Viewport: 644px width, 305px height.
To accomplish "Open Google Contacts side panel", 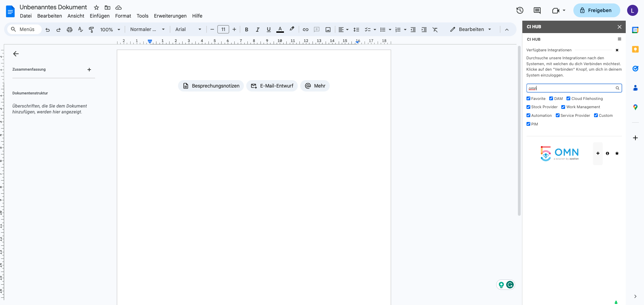I will pyautogui.click(x=635, y=88).
